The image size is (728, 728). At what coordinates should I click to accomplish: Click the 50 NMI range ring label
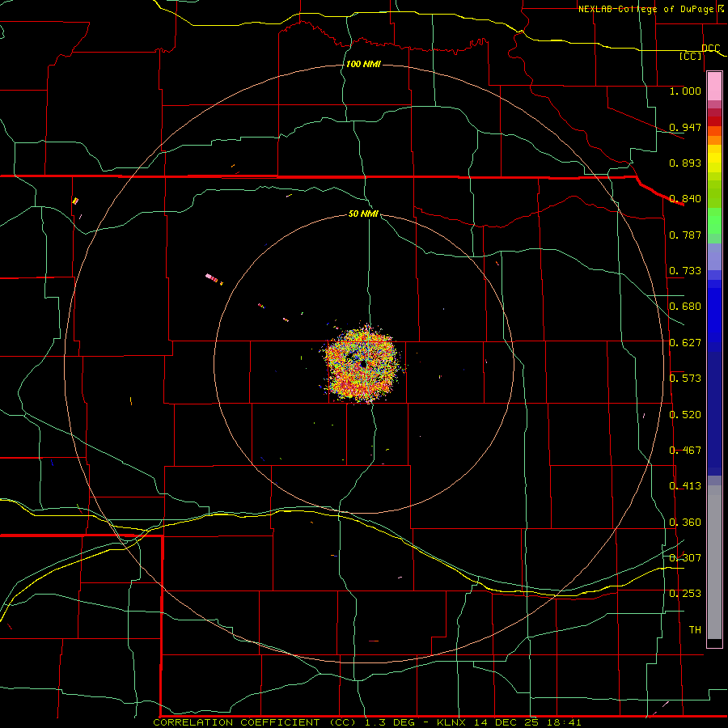click(x=363, y=214)
